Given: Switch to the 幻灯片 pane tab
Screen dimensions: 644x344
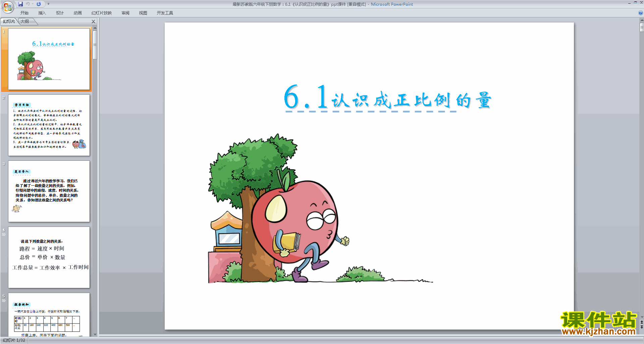Looking at the screenshot, I should tap(9, 21).
